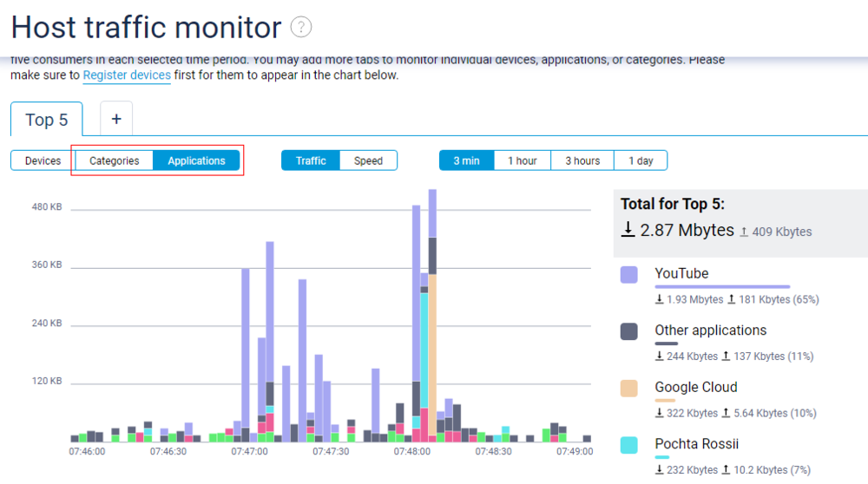Set time period to 1 day
868x484 pixels.
pyautogui.click(x=641, y=160)
